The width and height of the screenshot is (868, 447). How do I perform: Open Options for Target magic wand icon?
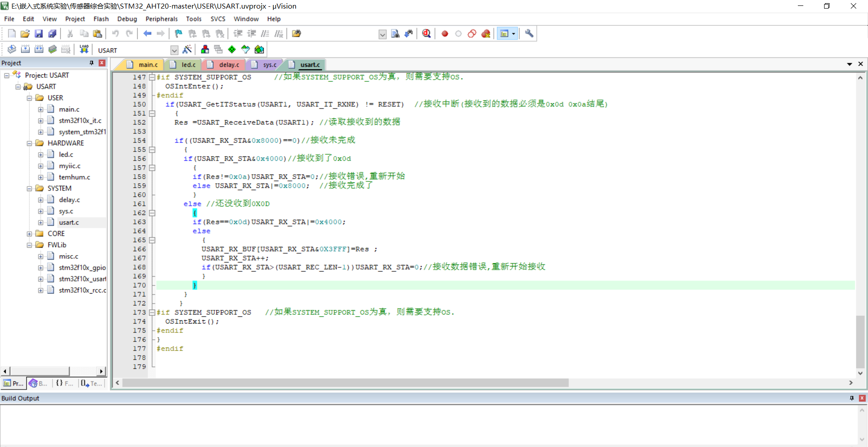coord(187,49)
